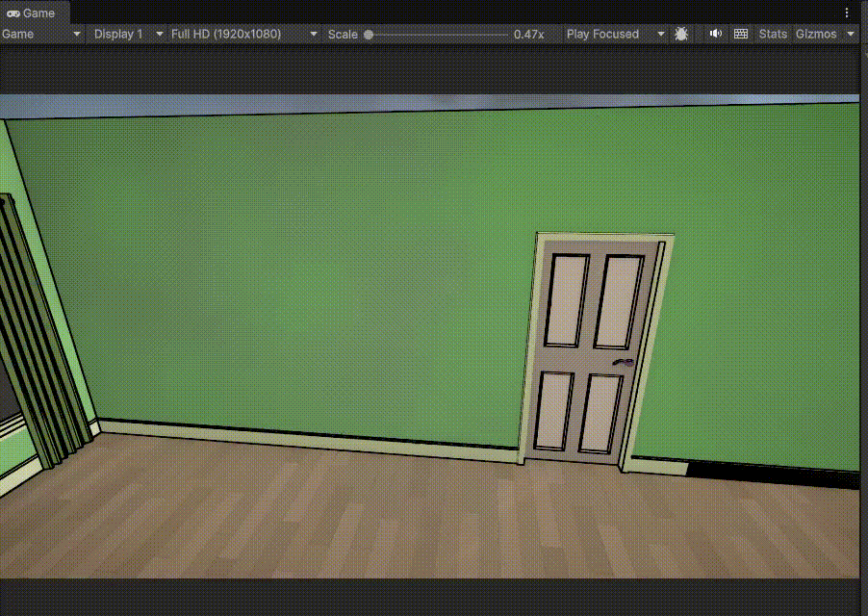Open the Frame Debugger bug icon
Screen dimensions: 868x616
coord(681,34)
